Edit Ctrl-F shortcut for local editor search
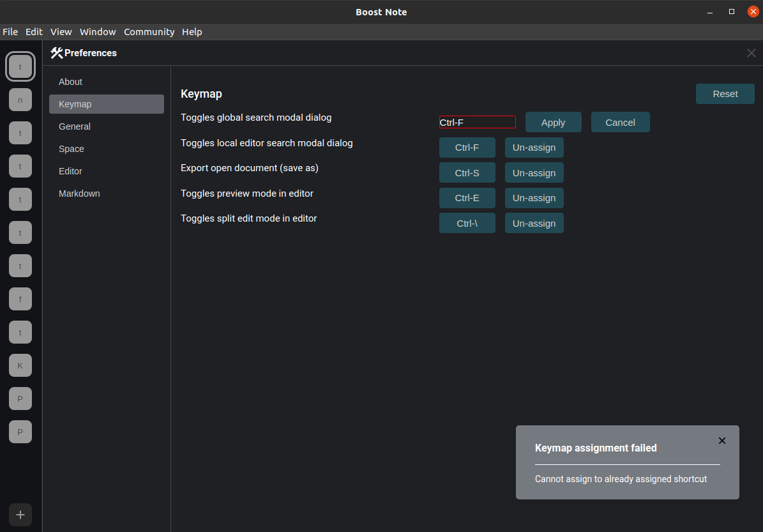This screenshot has height=532, width=763. pyautogui.click(x=467, y=148)
